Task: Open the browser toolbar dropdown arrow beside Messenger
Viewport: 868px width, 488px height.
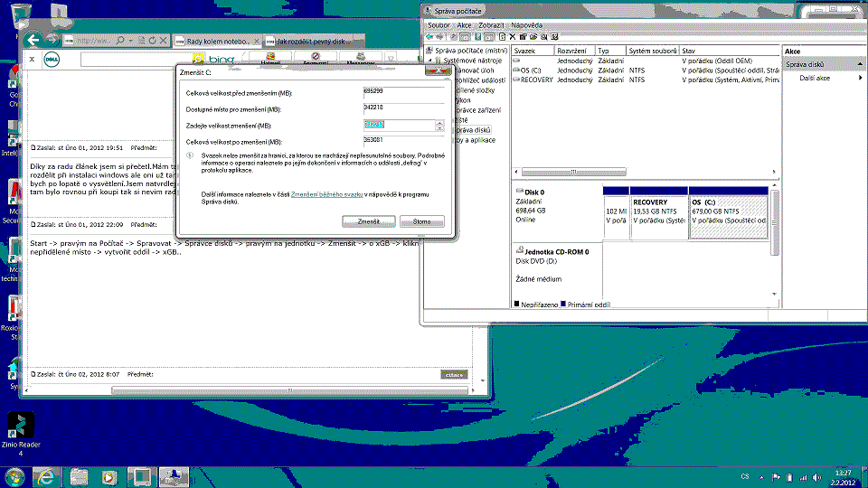Action: (x=391, y=58)
